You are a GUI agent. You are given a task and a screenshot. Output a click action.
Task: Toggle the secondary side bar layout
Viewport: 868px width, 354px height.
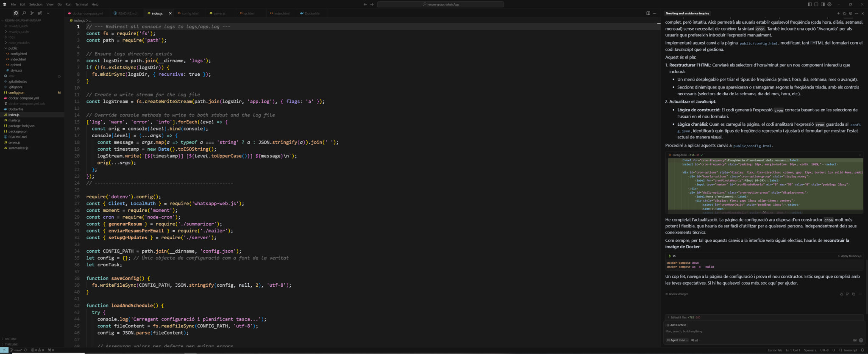click(823, 4)
